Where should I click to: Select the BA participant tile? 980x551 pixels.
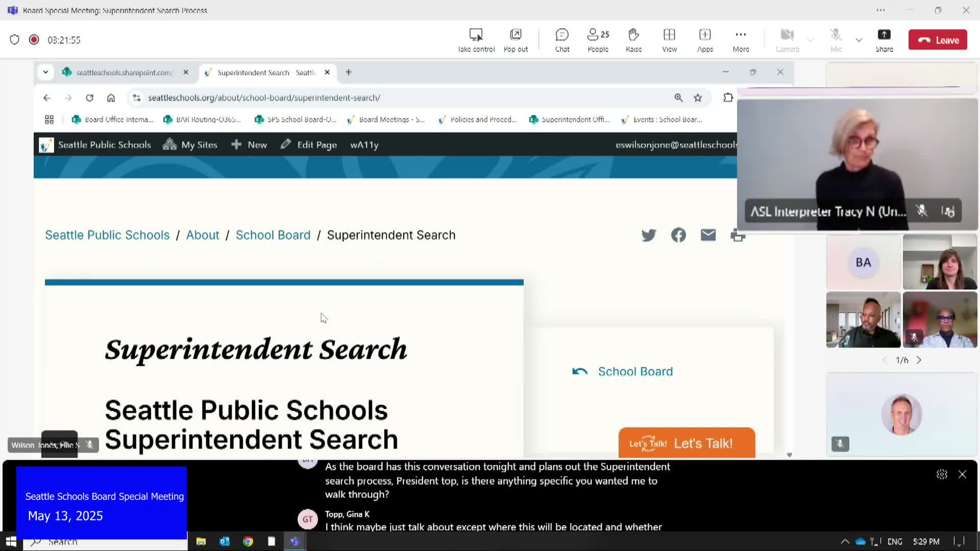[x=863, y=262]
